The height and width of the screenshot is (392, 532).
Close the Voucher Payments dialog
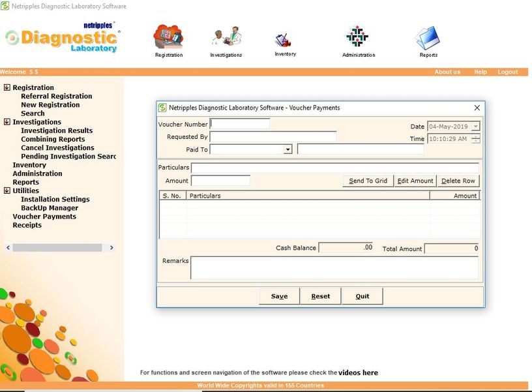477,108
